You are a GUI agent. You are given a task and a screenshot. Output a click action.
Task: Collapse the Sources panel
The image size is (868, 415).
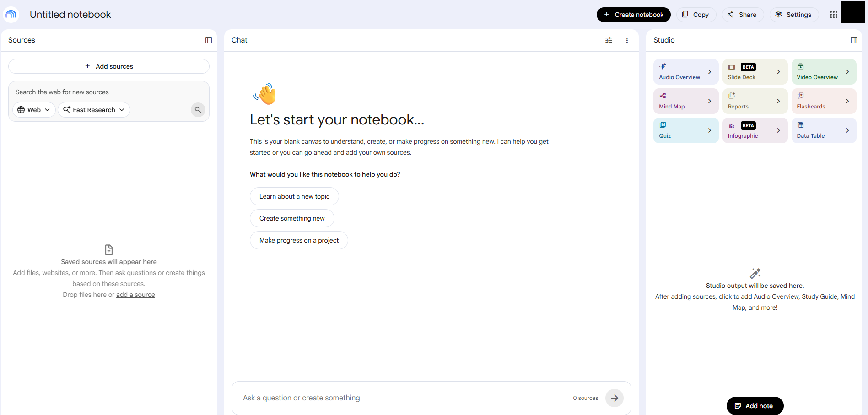209,40
